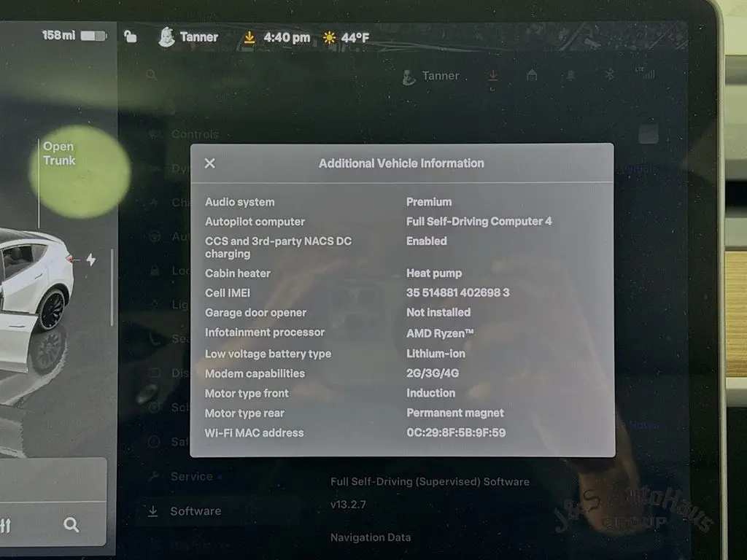The image size is (747, 560).
Task: Select the 'Heat pump' cabin heater value
Action: tap(434, 273)
